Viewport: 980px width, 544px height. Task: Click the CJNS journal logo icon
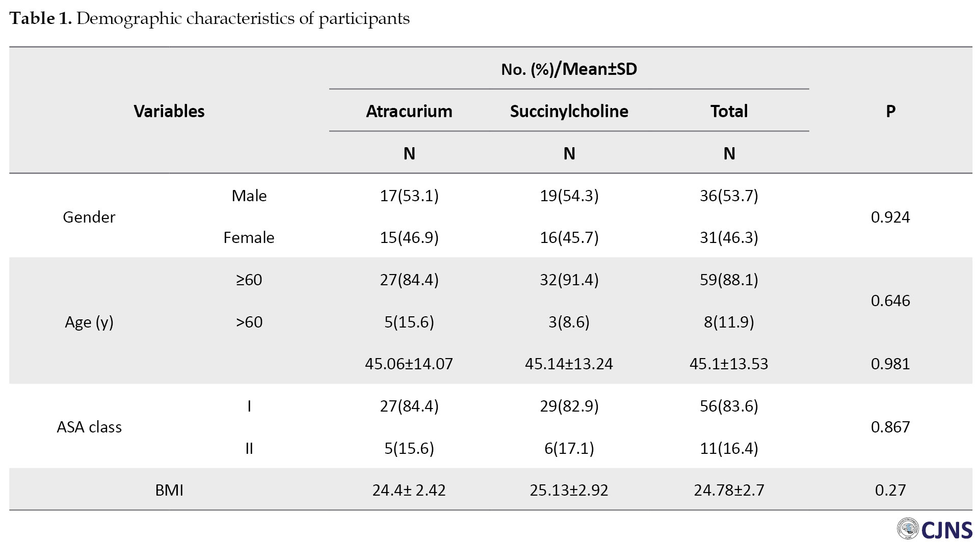[907, 529]
